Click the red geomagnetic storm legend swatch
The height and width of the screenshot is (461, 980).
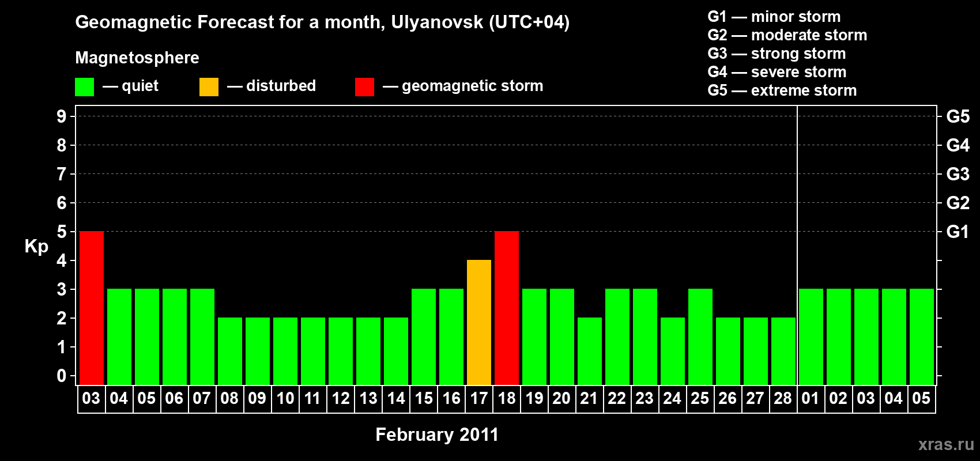[x=364, y=87]
